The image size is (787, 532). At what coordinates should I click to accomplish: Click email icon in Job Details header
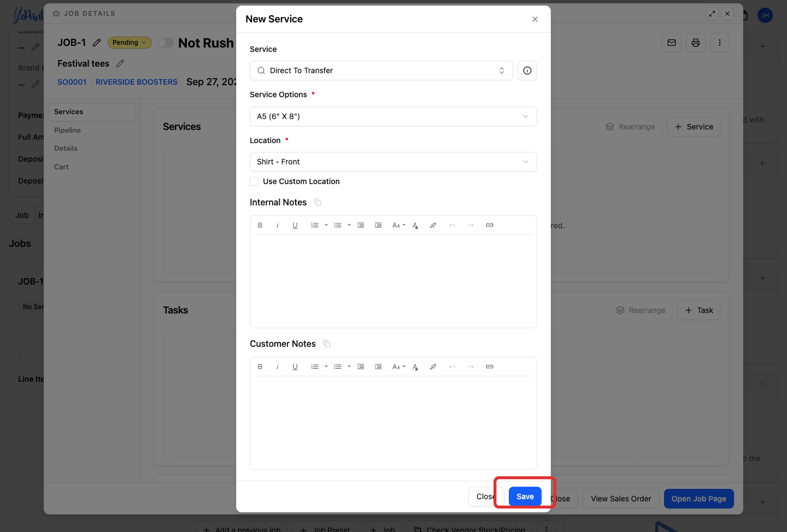[x=672, y=43]
